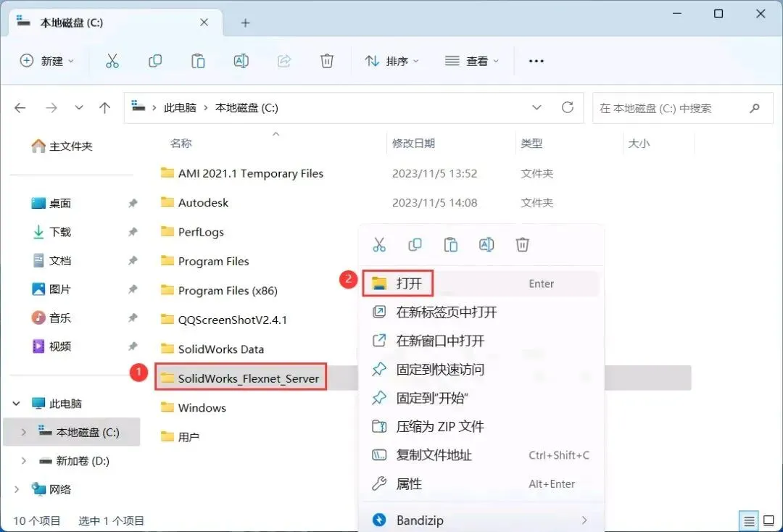The image size is (783, 532).
Task: Click the Cut icon in the top toolbar
Action: pos(112,61)
